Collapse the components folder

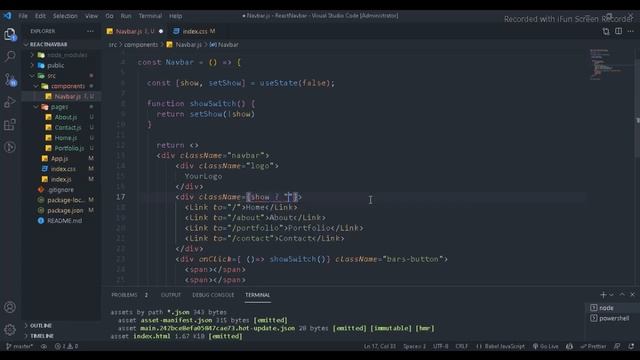[68, 86]
